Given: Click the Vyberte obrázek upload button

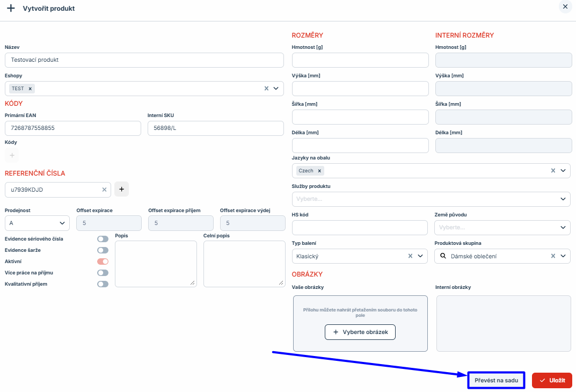Looking at the screenshot, I should tap(360, 332).
